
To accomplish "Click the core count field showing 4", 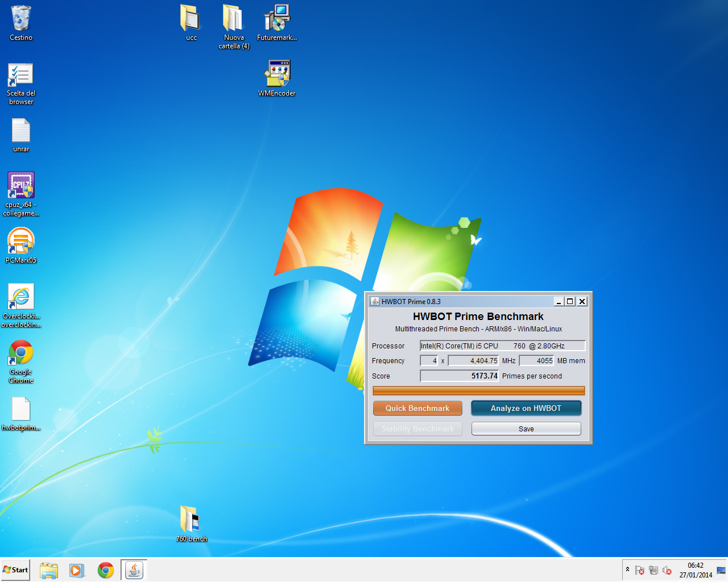I will point(429,361).
